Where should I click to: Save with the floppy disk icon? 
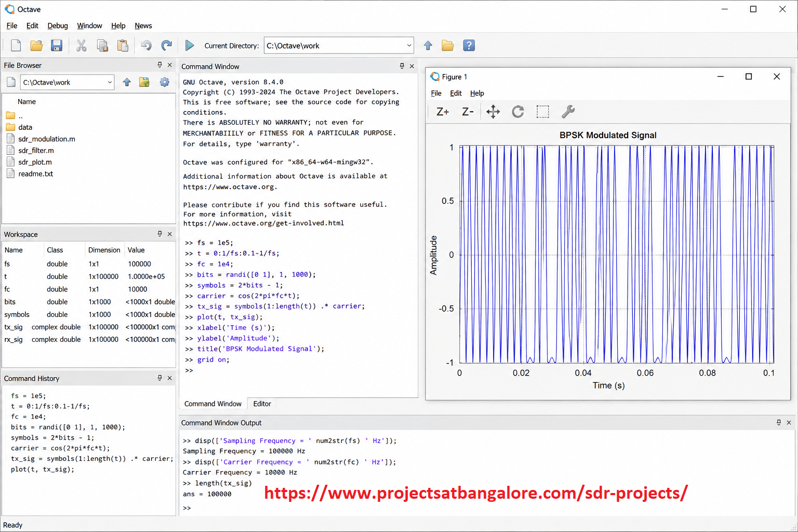[x=57, y=46]
